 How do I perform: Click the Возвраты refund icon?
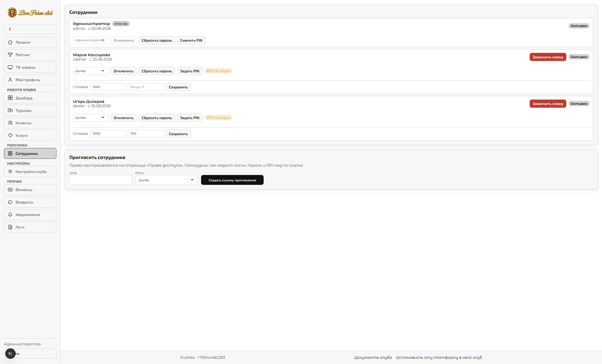[10, 202]
